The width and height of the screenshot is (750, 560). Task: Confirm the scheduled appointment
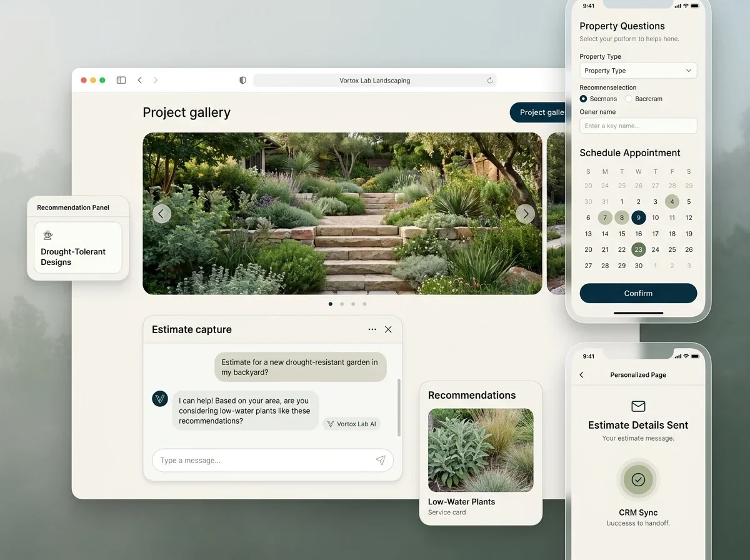(638, 293)
